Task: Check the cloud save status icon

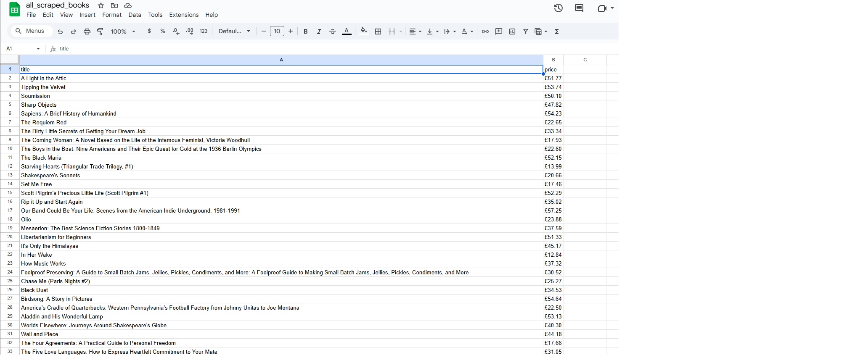Action: 128,5
